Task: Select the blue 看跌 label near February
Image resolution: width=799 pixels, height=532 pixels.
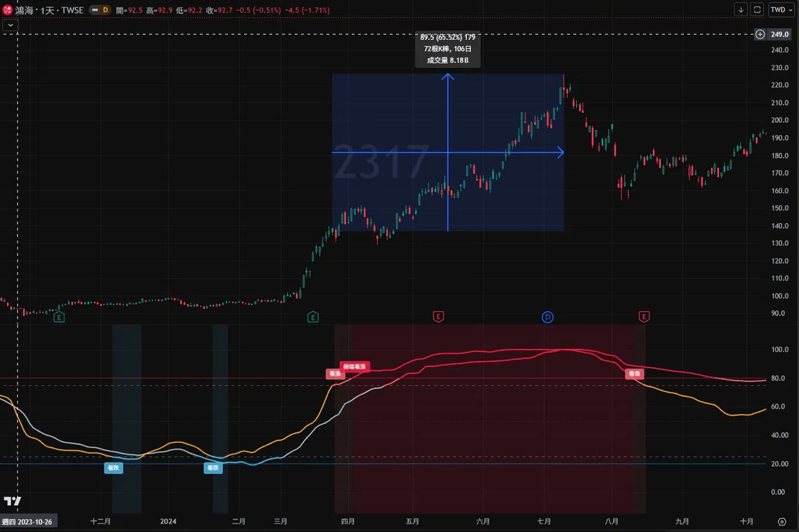Action: [x=213, y=468]
